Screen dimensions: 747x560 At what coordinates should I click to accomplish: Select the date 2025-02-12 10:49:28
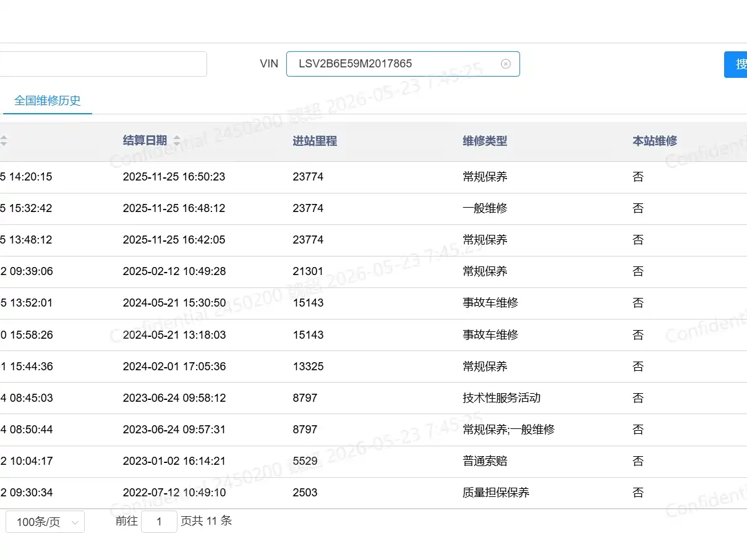point(174,271)
